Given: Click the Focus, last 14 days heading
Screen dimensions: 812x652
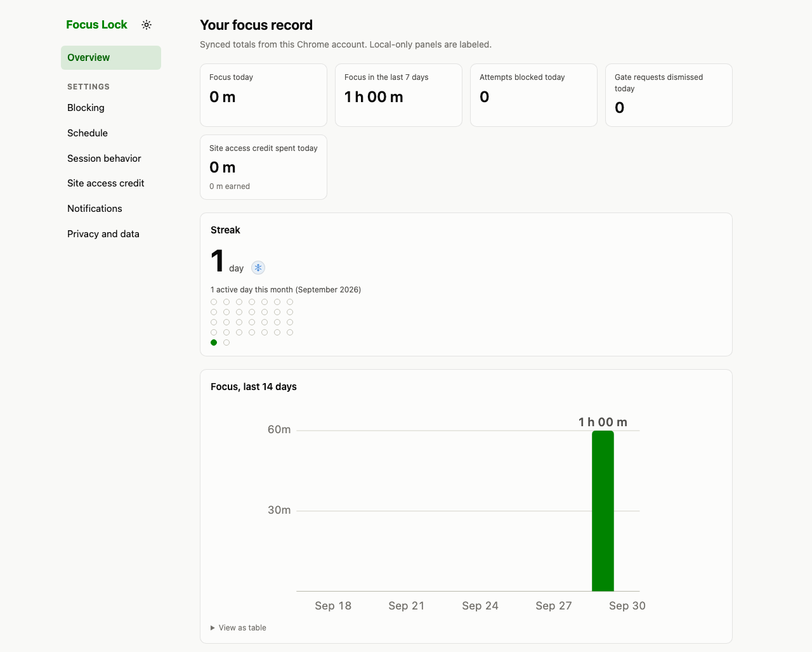Looking at the screenshot, I should (254, 387).
